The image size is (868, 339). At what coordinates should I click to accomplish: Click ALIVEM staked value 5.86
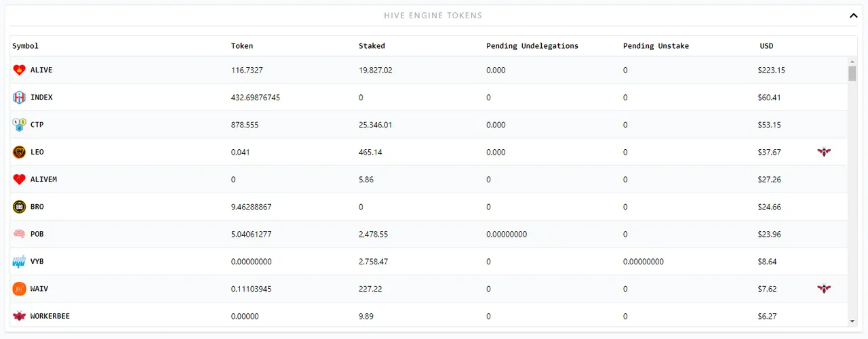(366, 180)
